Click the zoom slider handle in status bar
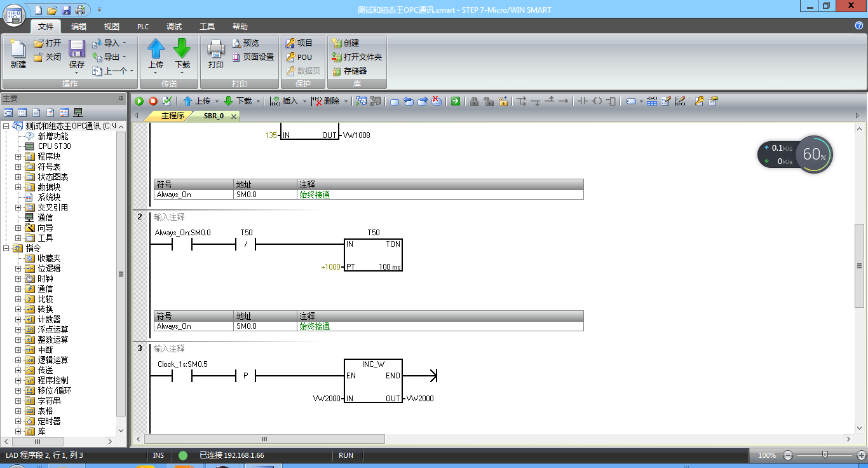 point(825,455)
